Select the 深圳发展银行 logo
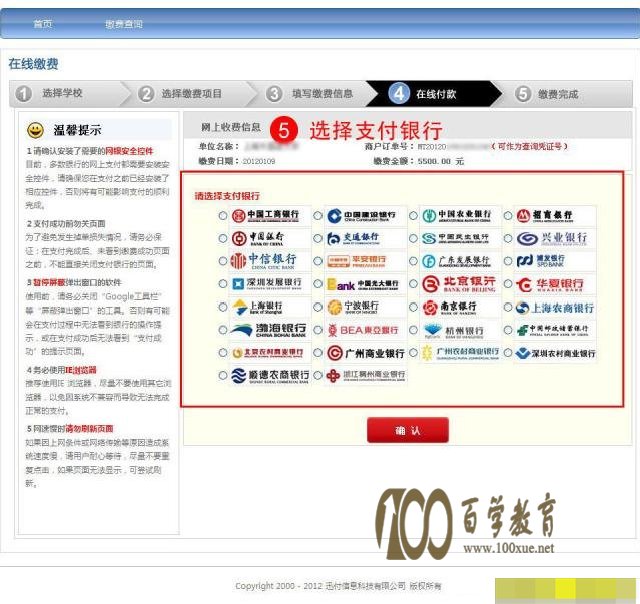640x604 pixels. [269, 284]
